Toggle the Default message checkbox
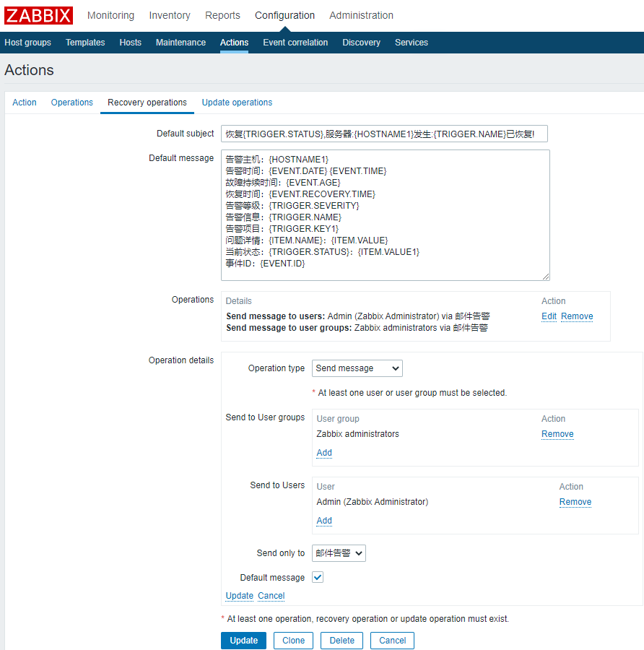This screenshot has height=650, width=644. point(318,577)
